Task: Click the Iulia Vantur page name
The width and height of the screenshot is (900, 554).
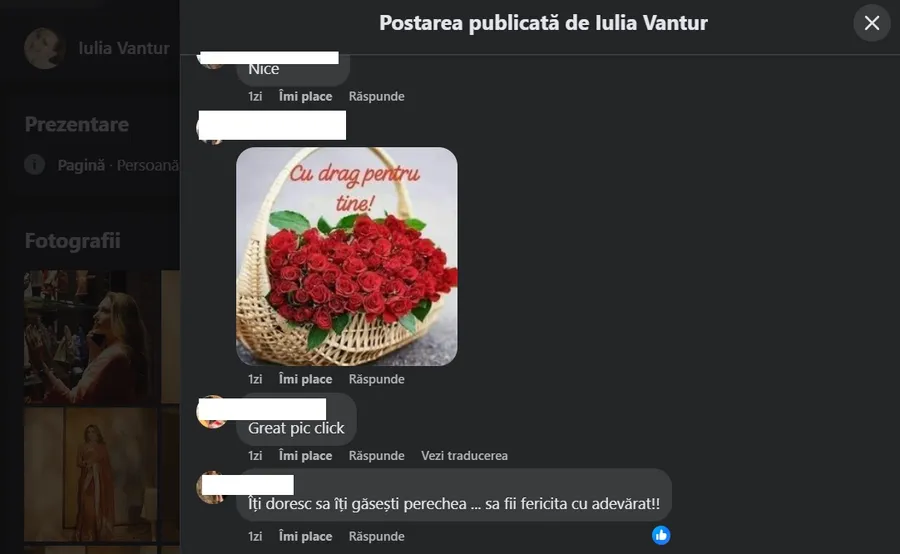Action: [x=124, y=48]
